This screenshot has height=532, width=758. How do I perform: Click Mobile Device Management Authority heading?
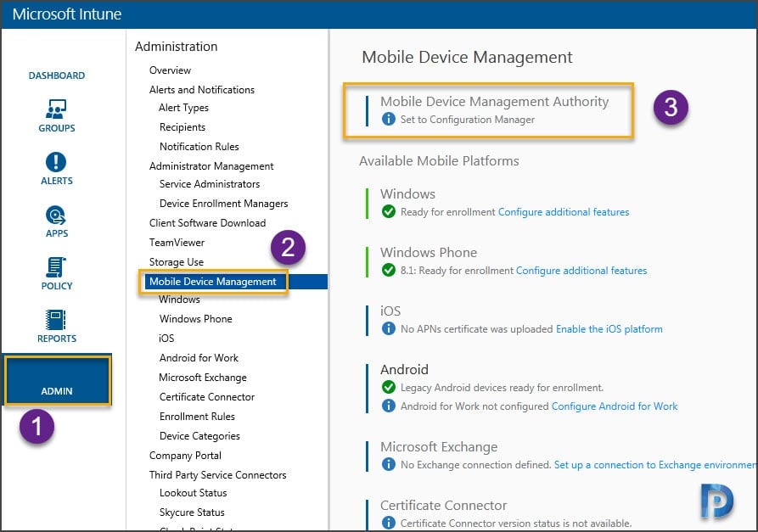pos(495,102)
